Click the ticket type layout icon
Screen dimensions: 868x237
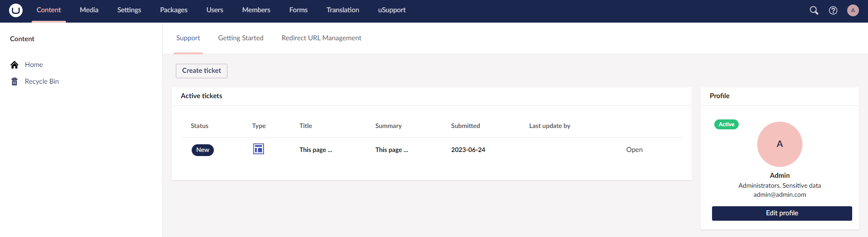pyautogui.click(x=259, y=149)
